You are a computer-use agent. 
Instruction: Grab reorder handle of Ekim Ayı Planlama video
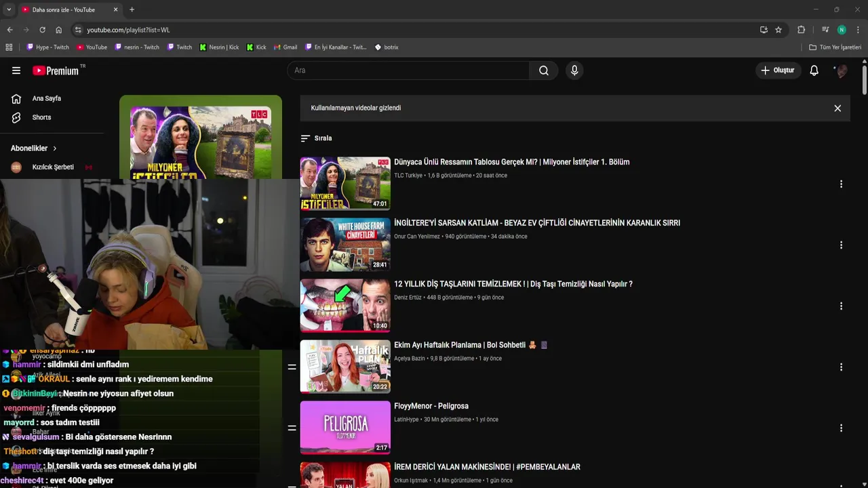click(x=292, y=367)
